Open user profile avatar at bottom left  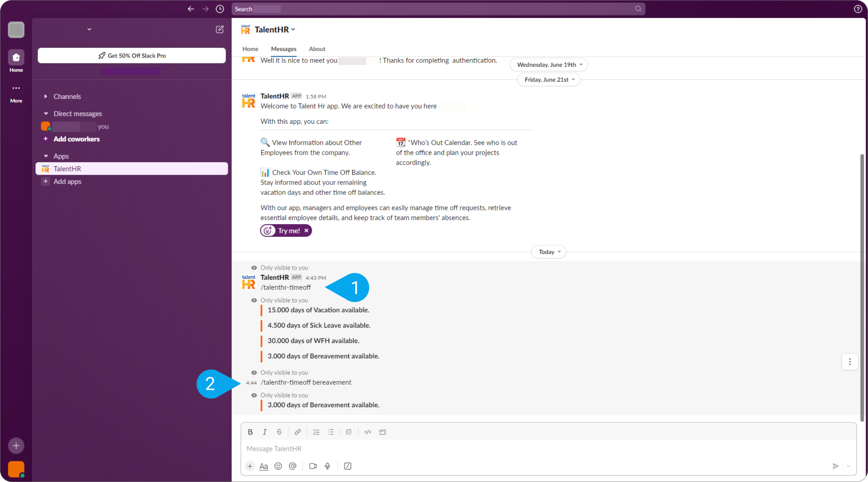click(x=16, y=469)
